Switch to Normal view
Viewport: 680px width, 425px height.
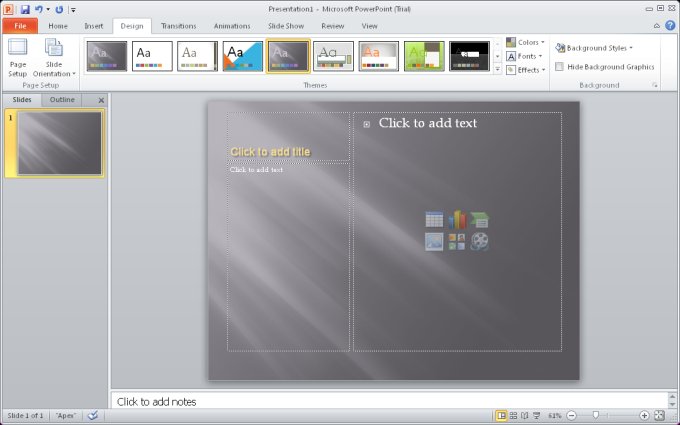(501, 415)
